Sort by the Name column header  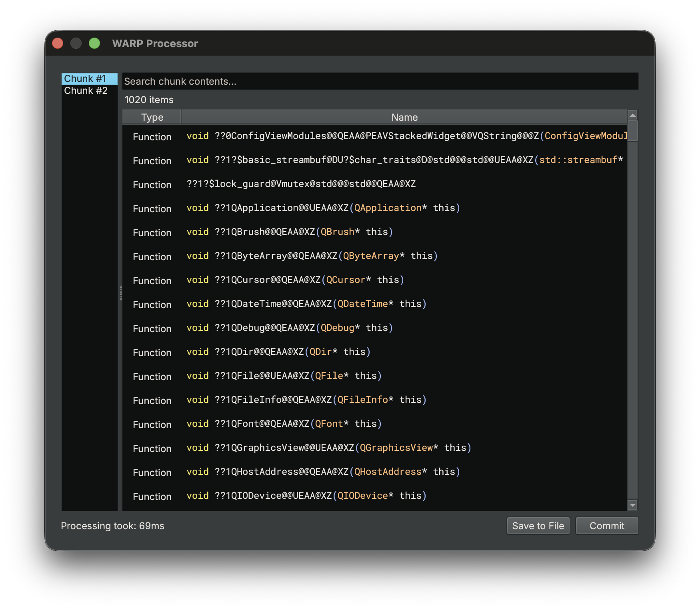[404, 117]
